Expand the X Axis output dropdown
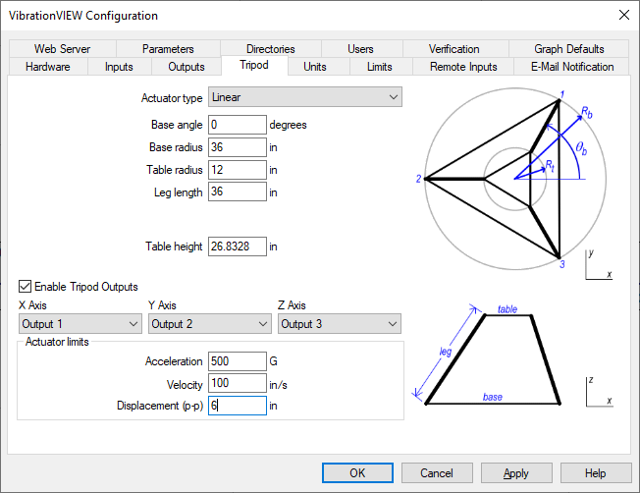Viewport: 640px width, 493px height. tap(80, 324)
